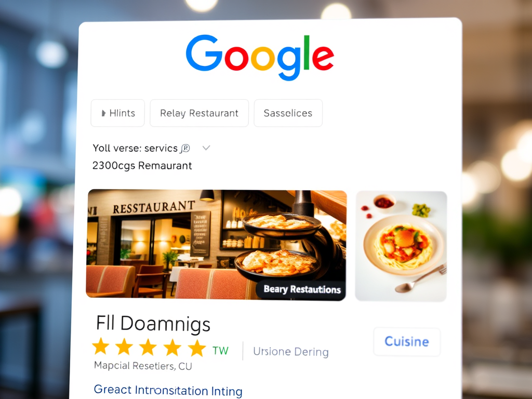532x399 pixels.
Task: Click the Beary Restautions overlay label
Action: point(302,289)
